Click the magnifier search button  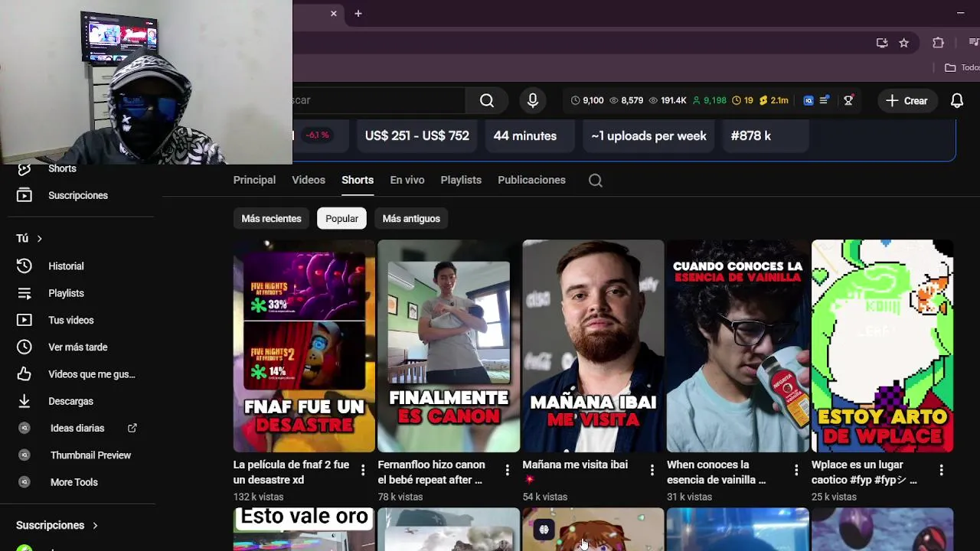[x=487, y=100]
